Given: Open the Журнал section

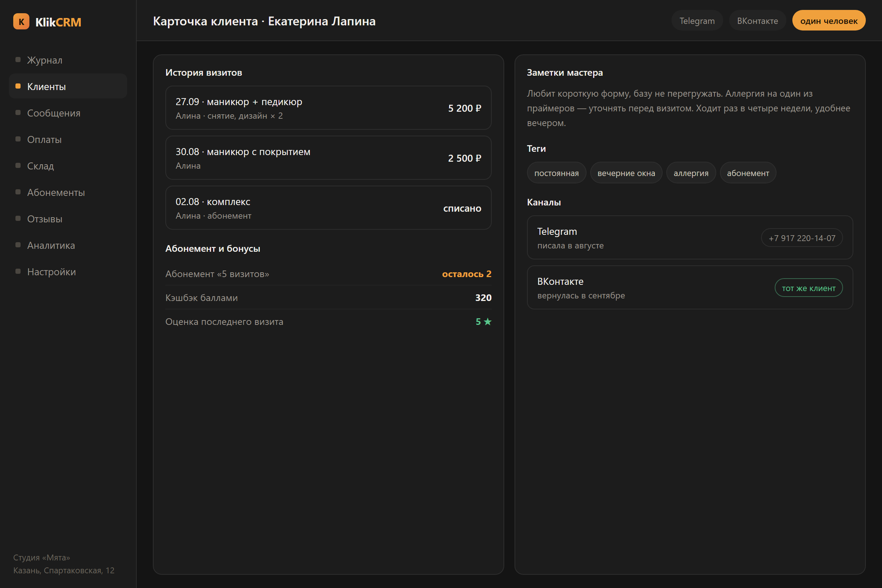Looking at the screenshot, I should 68,60.
